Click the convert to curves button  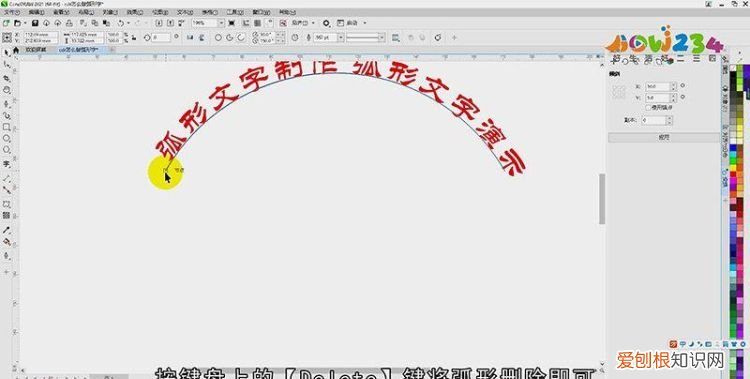coord(438,37)
